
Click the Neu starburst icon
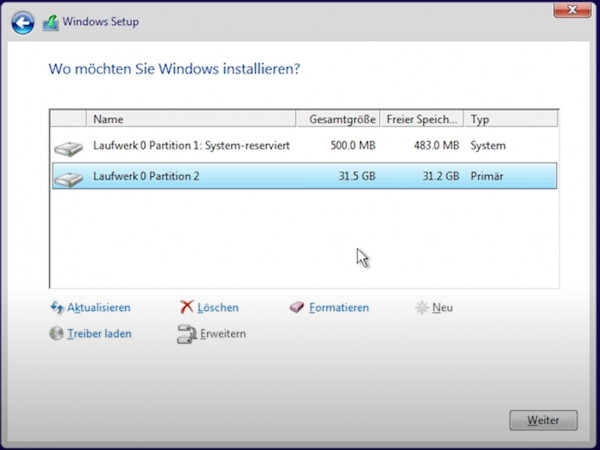coord(422,308)
